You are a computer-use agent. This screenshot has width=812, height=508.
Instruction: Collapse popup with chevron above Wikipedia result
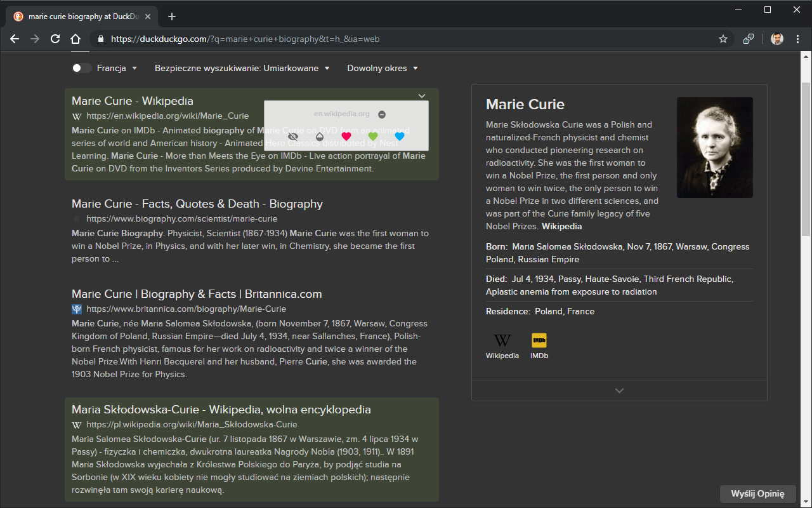(x=422, y=96)
